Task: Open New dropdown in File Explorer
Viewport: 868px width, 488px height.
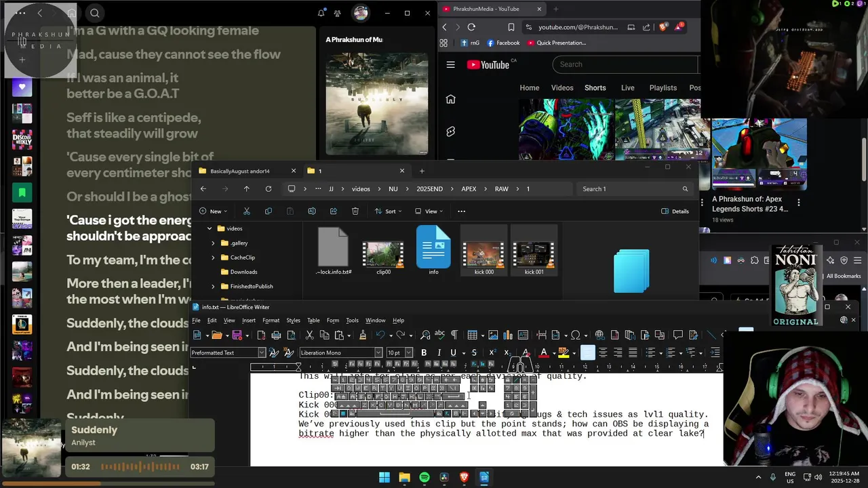Action: click(213, 211)
